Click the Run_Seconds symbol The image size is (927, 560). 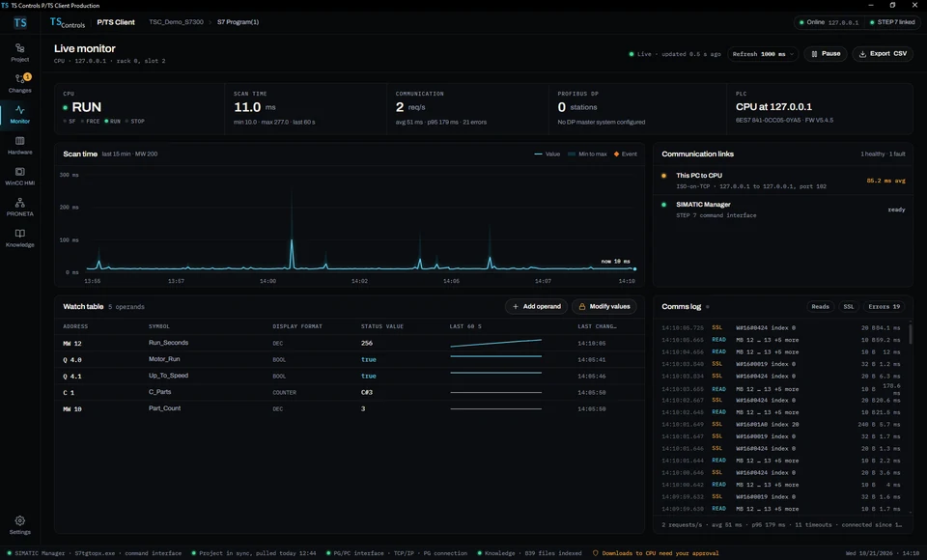coord(168,343)
